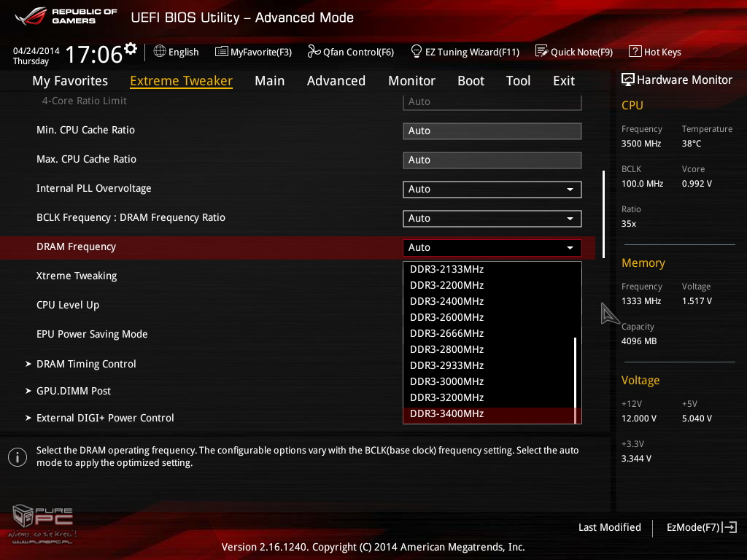Open MyFavorite(F3) shortcut icon
747x560 pixels.
point(222,52)
